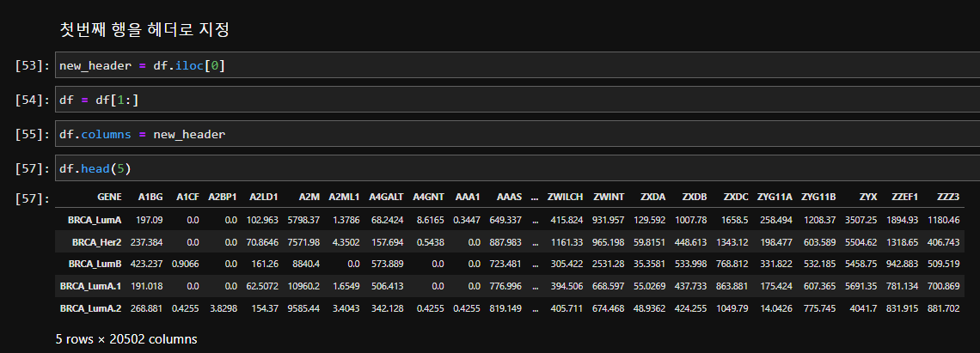Click the value 1007.78 in the ZXDB column
The width and height of the screenshot is (980, 353).
pyautogui.click(x=691, y=219)
